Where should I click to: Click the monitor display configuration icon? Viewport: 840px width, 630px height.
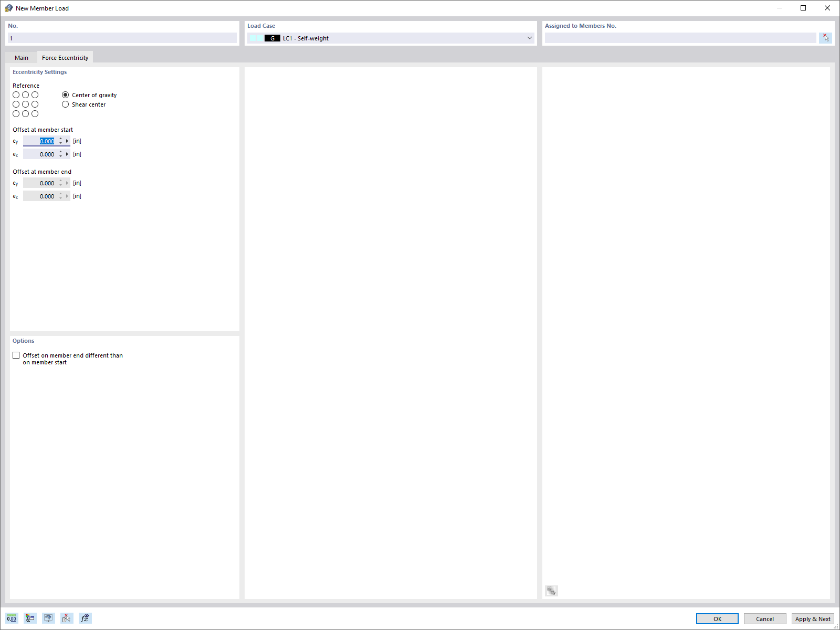(x=48, y=618)
